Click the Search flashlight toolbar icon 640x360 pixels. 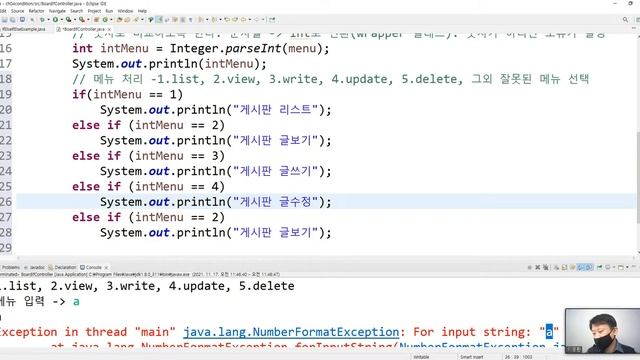point(136,20)
